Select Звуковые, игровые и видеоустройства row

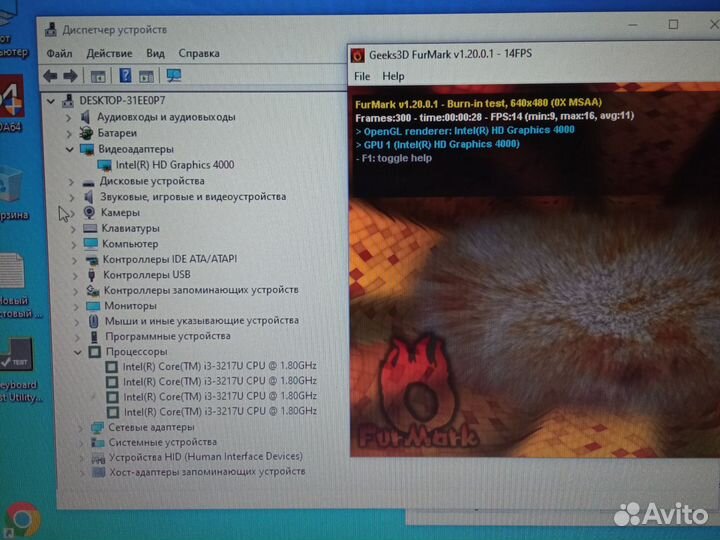[193, 197]
